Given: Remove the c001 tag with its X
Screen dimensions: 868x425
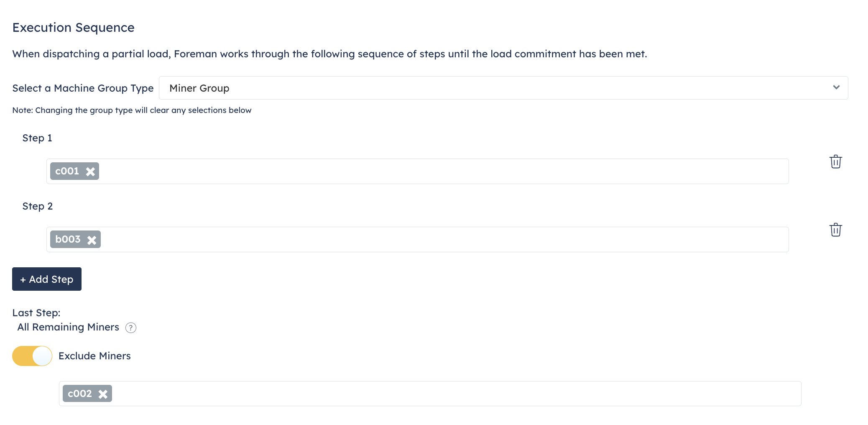Looking at the screenshot, I should coord(90,172).
